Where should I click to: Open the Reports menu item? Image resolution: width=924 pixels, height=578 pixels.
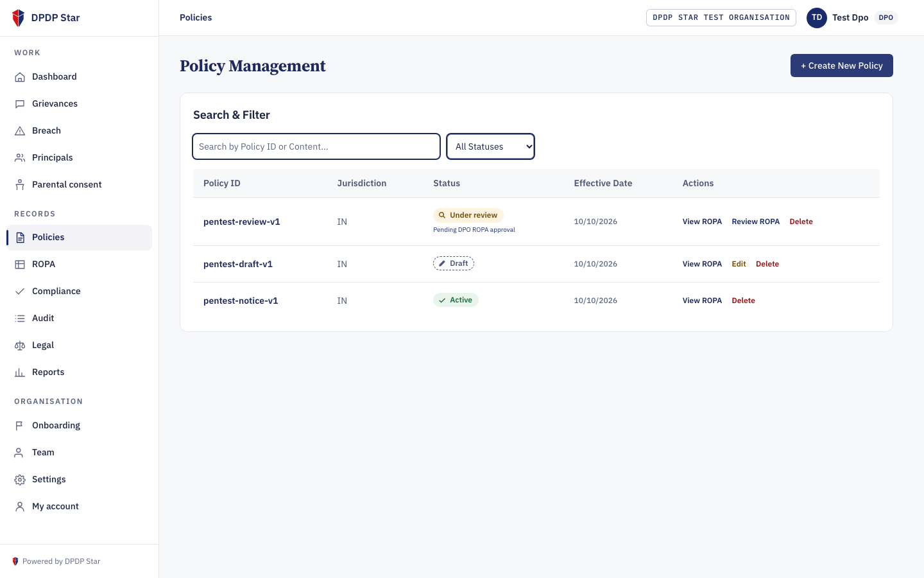click(x=79, y=372)
